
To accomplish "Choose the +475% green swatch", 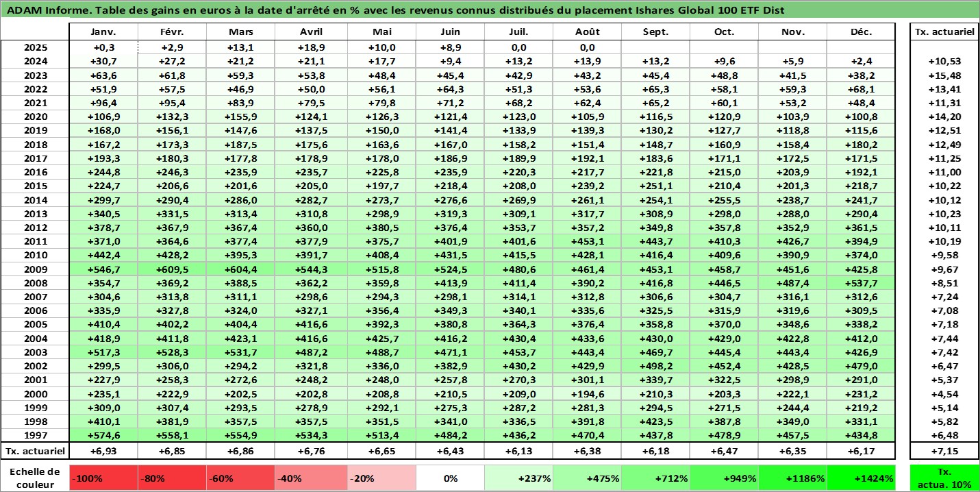I will (x=587, y=478).
